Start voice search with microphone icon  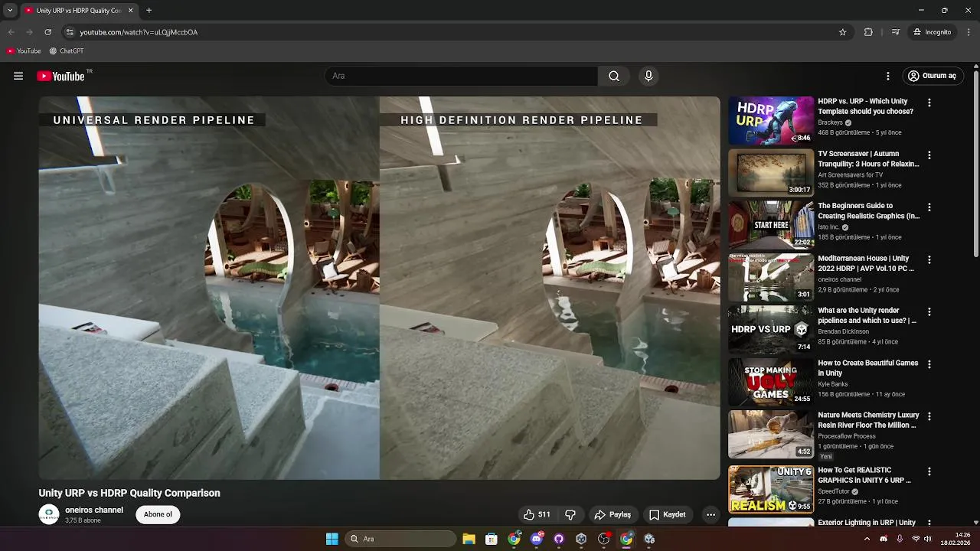(648, 76)
